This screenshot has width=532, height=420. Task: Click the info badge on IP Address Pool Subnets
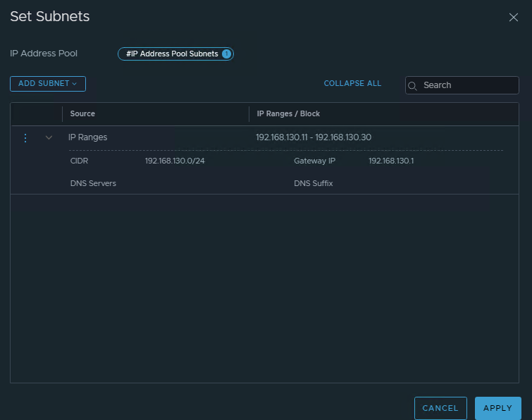pyautogui.click(x=226, y=54)
